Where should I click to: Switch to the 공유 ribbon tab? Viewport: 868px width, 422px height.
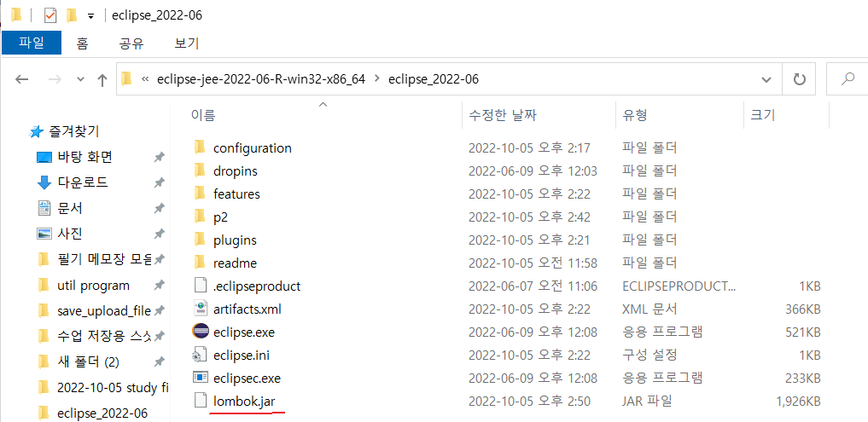coord(131,43)
